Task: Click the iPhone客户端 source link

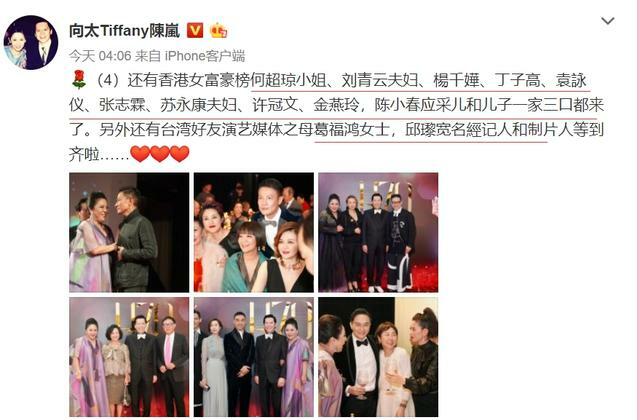Action: pyautogui.click(x=204, y=56)
